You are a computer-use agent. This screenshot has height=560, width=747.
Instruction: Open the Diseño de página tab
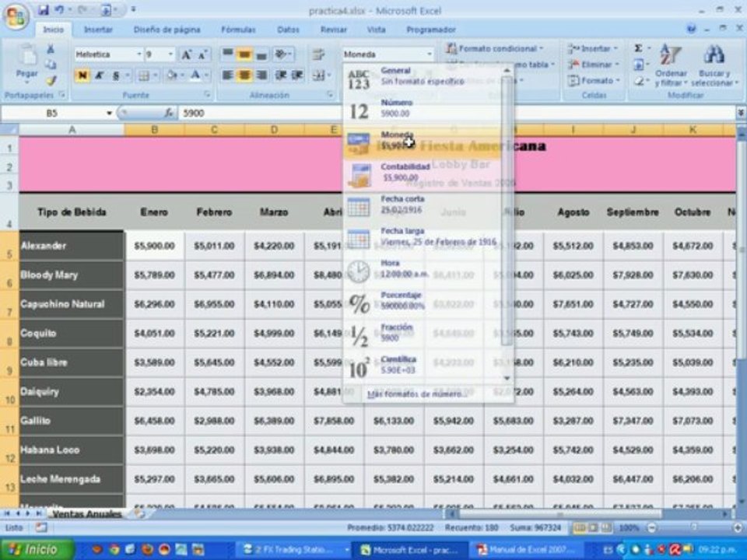(167, 30)
